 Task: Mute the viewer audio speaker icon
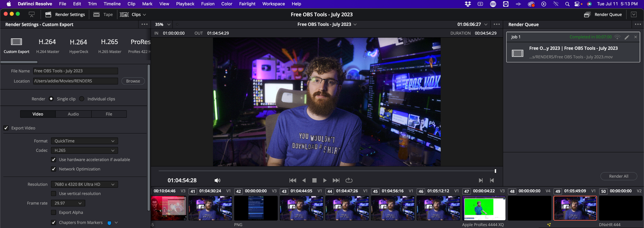click(217, 180)
